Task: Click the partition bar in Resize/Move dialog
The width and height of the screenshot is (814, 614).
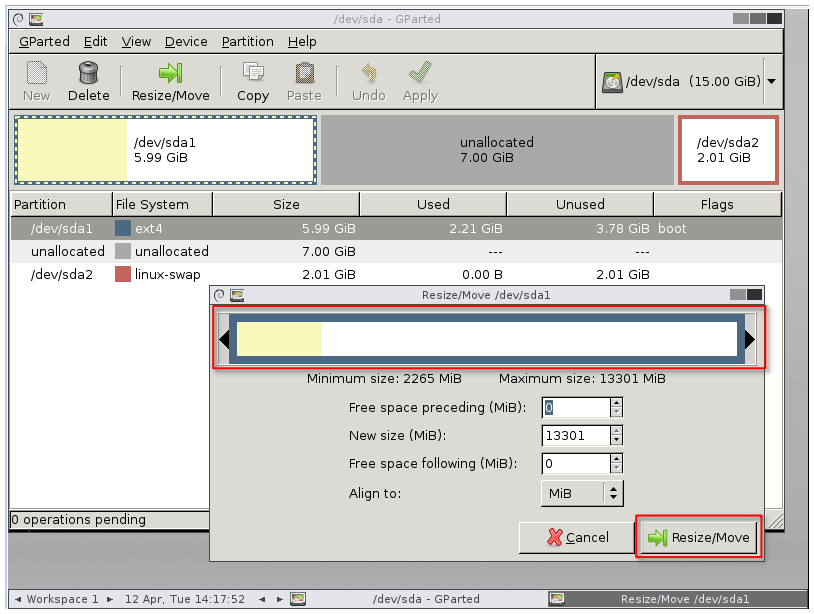Action: point(487,339)
